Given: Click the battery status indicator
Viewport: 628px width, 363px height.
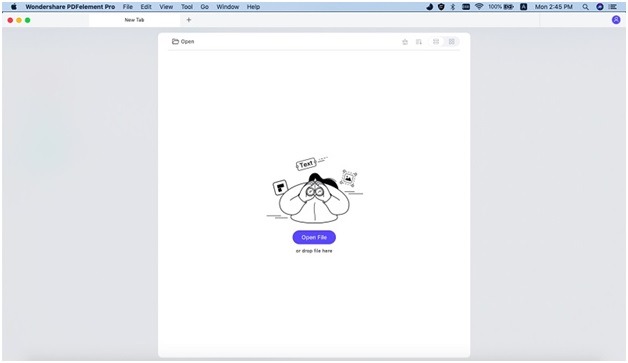Looking at the screenshot, I should (501, 7).
